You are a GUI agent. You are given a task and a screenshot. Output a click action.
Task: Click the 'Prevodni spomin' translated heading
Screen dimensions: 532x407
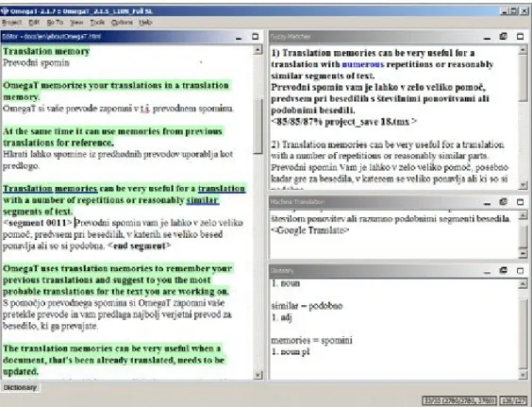[36, 63]
